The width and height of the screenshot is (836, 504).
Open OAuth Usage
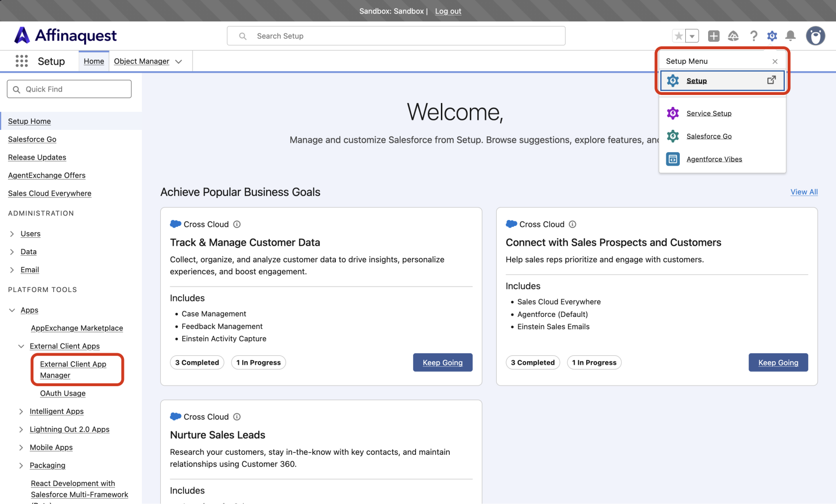coord(63,394)
